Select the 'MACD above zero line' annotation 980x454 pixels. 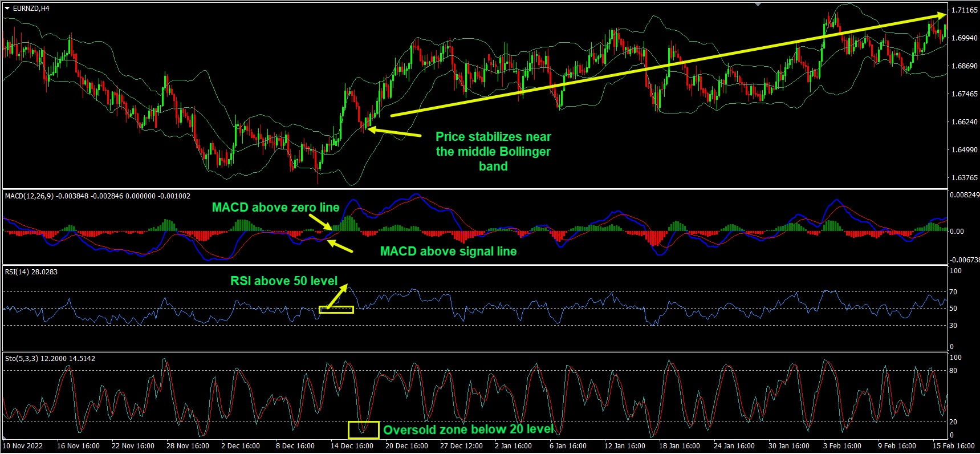point(275,208)
